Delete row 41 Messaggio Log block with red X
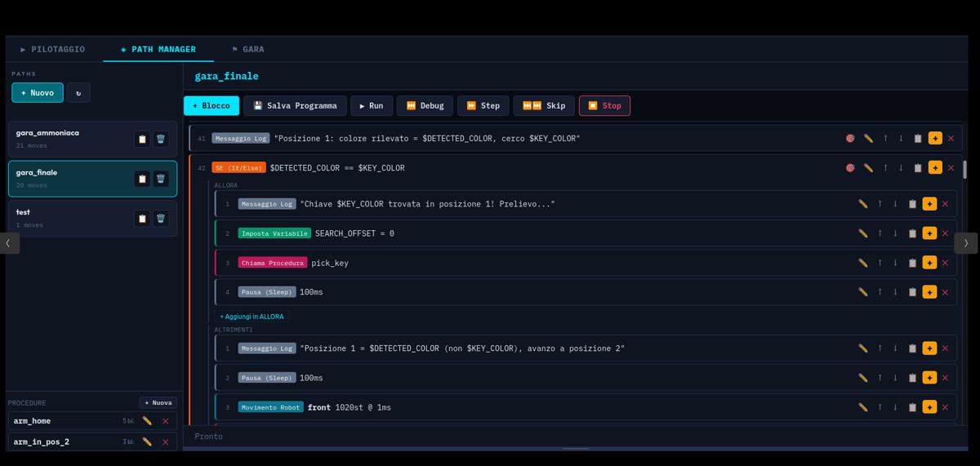Image resolution: width=980 pixels, height=466 pixels. pos(951,139)
